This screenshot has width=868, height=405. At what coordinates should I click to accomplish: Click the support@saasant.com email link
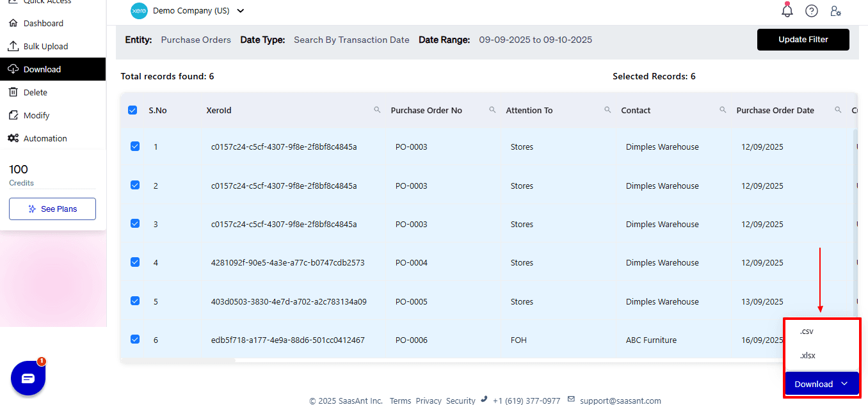point(620,401)
